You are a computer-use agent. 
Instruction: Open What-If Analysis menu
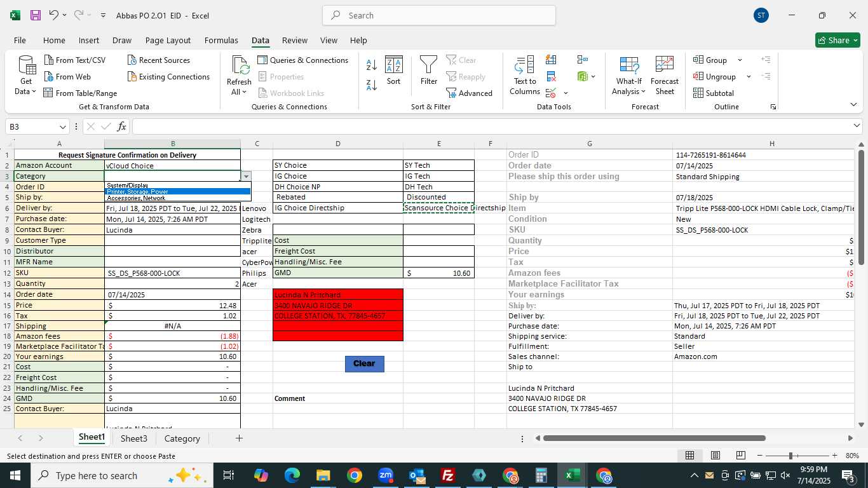[x=628, y=76]
